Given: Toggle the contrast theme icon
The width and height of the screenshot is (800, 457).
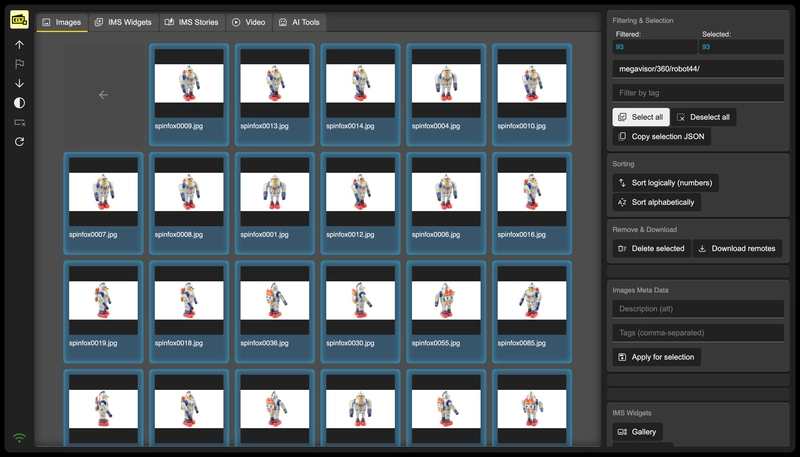Looking at the screenshot, I should (19, 103).
